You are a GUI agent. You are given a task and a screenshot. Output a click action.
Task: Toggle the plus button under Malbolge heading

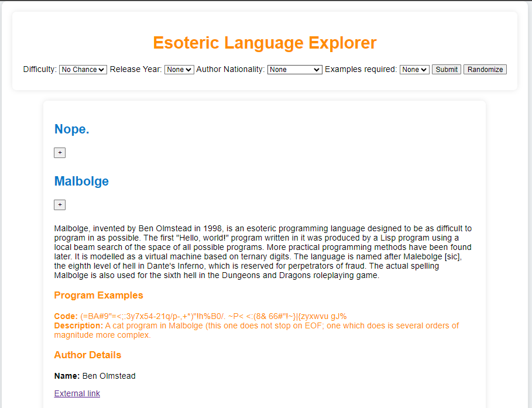[x=60, y=205]
